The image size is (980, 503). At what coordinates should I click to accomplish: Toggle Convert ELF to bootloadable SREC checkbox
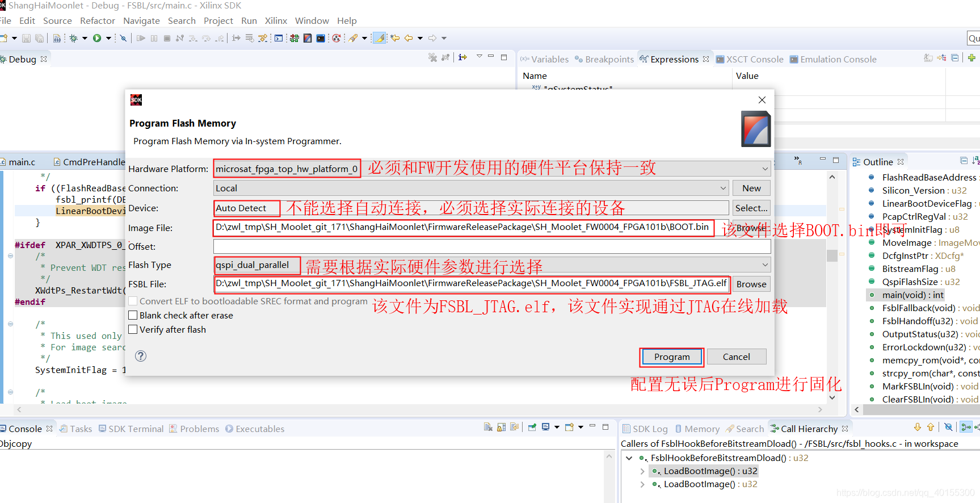pos(133,301)
